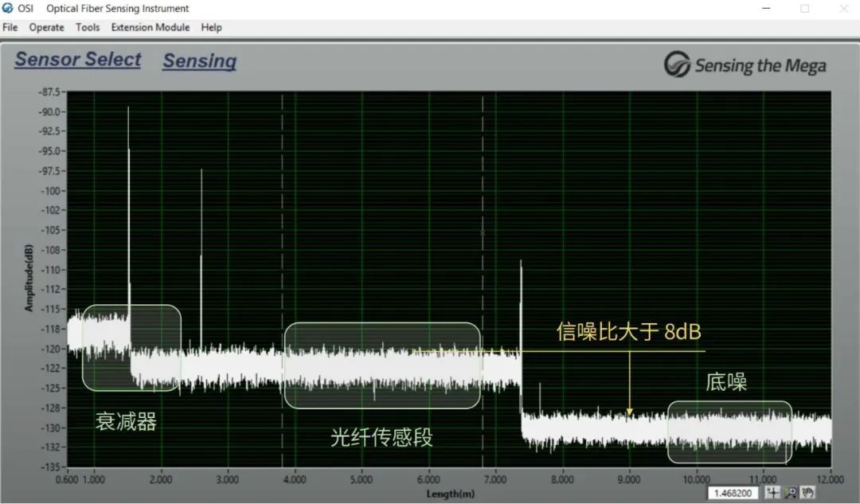
Task: Click the OSI application logo icon
Action: [x=8, y=9]
